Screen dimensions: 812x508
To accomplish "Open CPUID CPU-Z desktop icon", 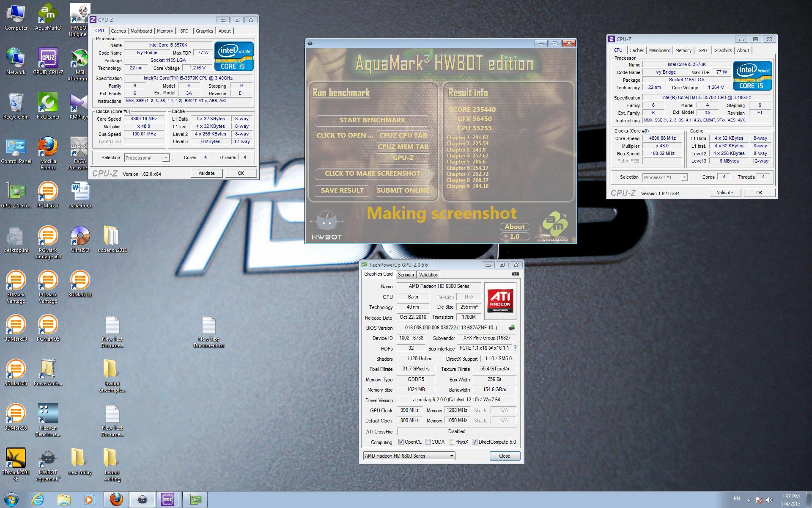I will [x=48, y=61].
